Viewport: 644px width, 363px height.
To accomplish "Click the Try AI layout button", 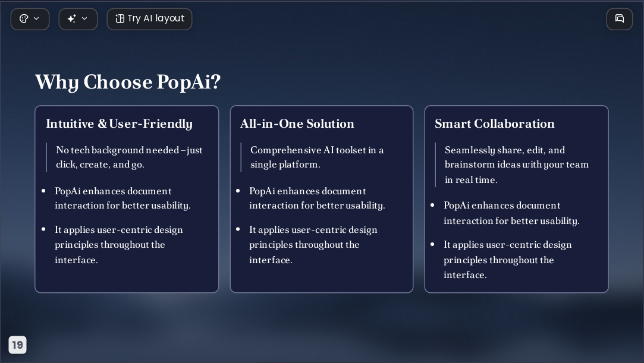I will pyautogui.click(x=149, y=19).
